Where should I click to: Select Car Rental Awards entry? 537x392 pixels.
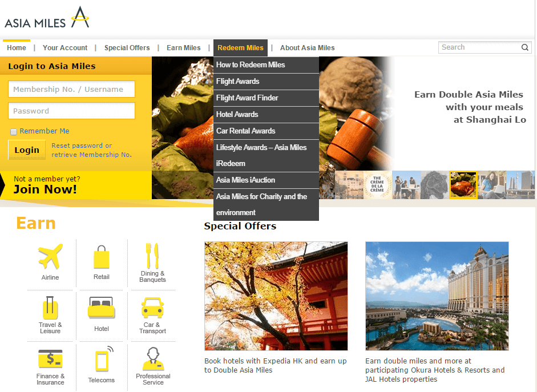(266, 131)
